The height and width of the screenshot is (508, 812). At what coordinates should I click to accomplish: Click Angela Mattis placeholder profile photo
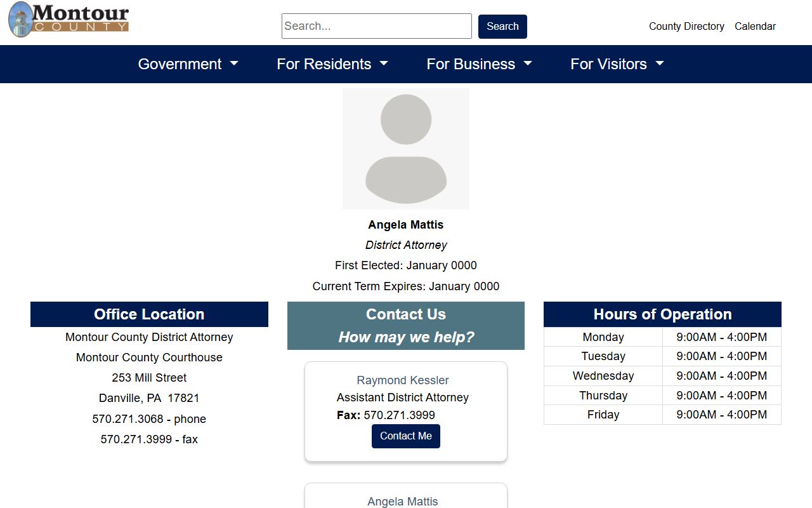pos(406,149)
